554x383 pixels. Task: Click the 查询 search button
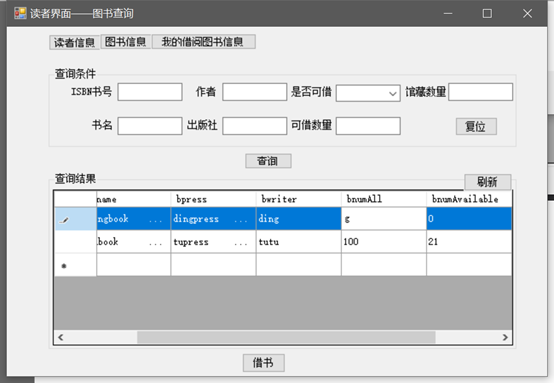268,161
